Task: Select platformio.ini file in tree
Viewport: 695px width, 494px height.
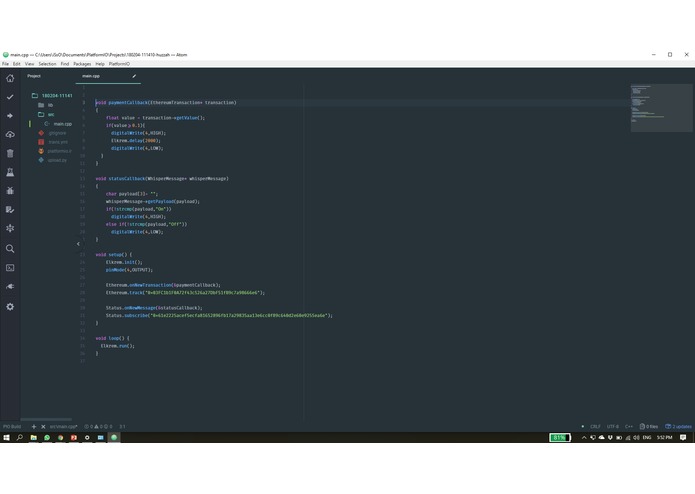Action: click(55, 151)
